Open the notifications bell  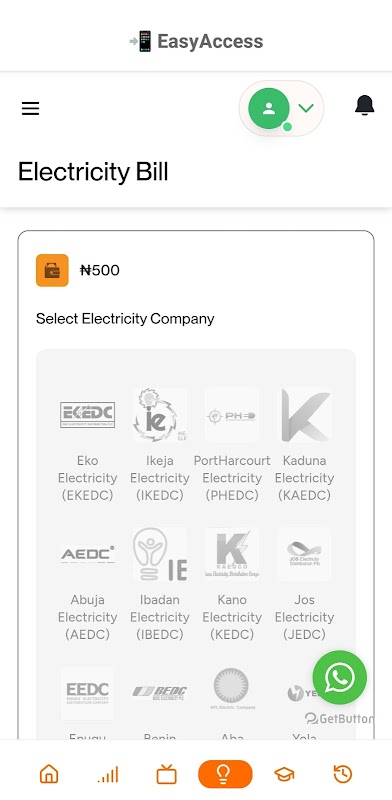(364, 106)
